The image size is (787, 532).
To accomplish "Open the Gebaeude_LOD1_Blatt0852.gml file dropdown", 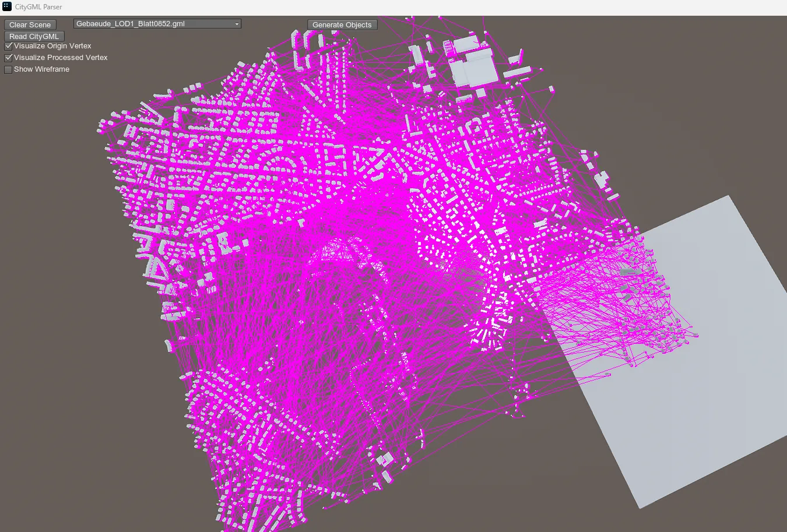I will (x=156, y=24).
